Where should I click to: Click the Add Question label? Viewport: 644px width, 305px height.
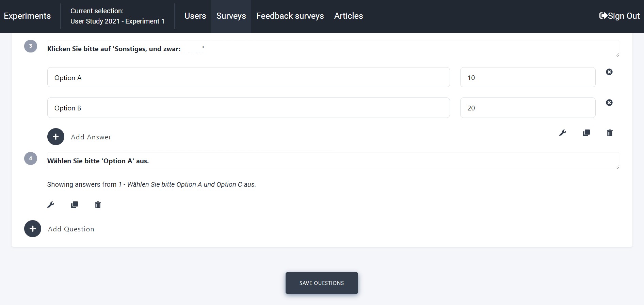(x=71, y=229)
